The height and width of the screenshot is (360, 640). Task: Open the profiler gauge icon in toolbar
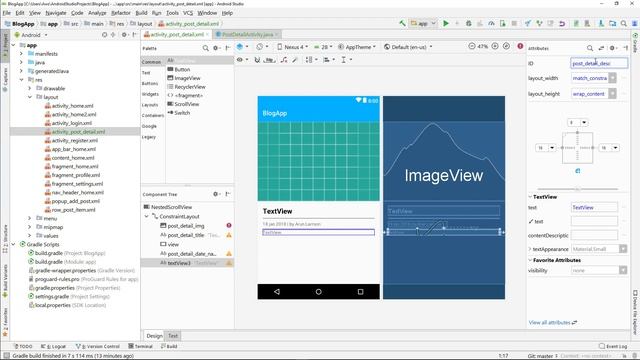(x=491, y=24)
